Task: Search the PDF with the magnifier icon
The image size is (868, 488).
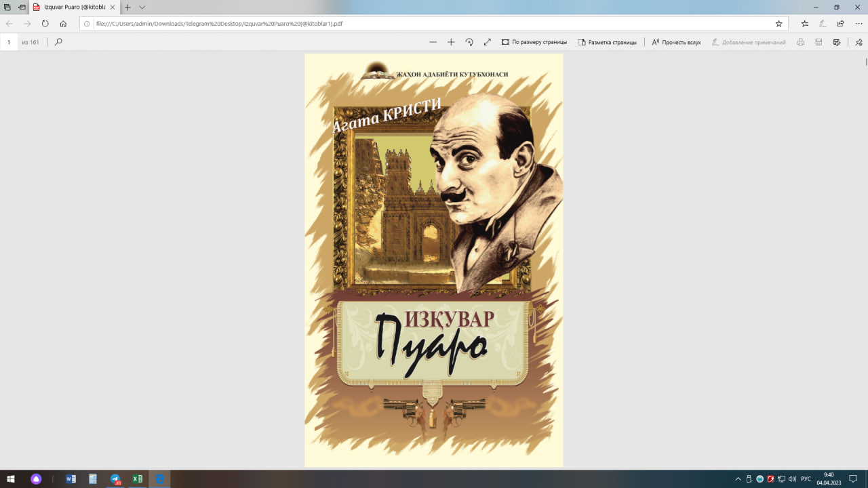Action: click(58, 42)
